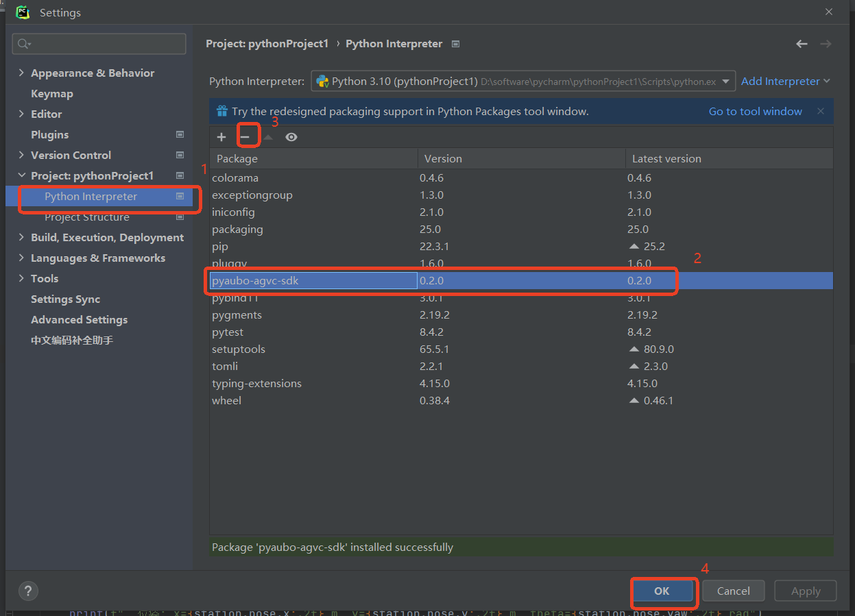
Task: Select Project Structure in the sidebar
Action: pos(87,217)
